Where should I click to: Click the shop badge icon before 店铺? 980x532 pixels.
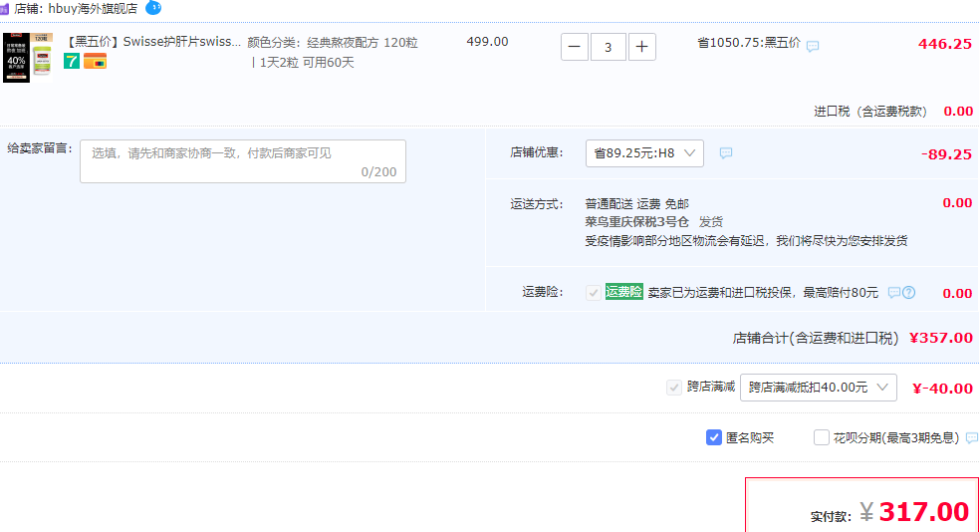point(4,9)
